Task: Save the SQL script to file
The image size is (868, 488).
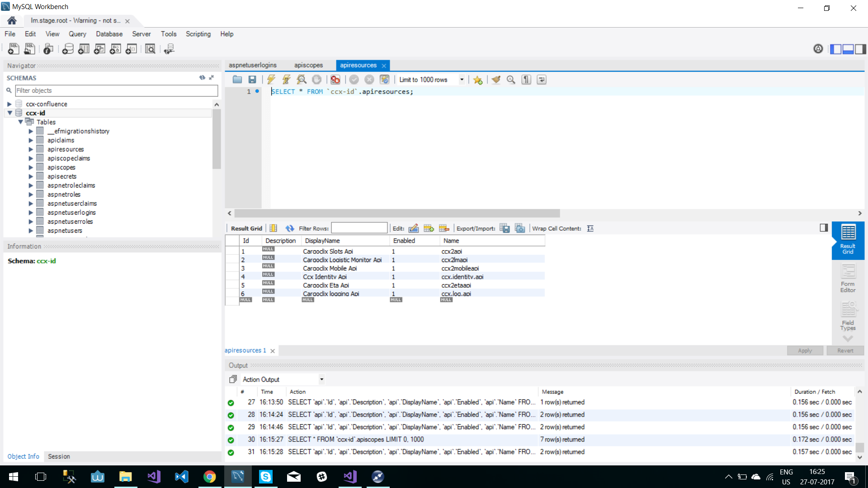Action: [252, 80]
